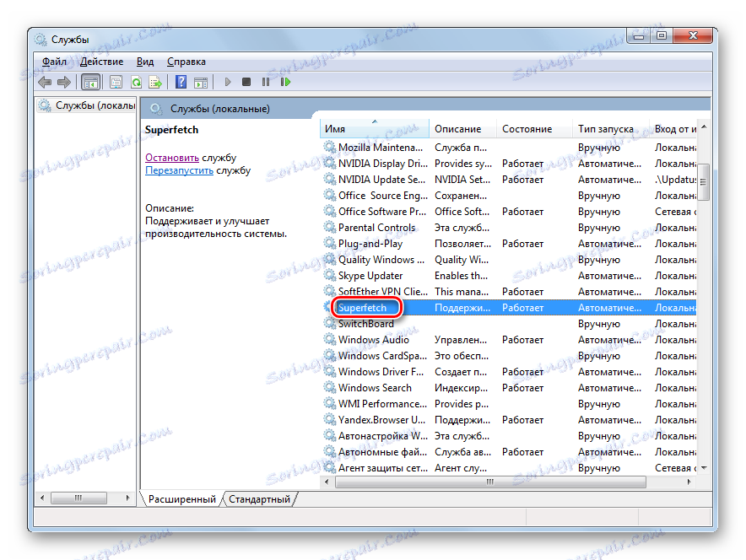746x560 pixels.
Task: Open the Properties toolbar icon
Action: pos(116,83)
